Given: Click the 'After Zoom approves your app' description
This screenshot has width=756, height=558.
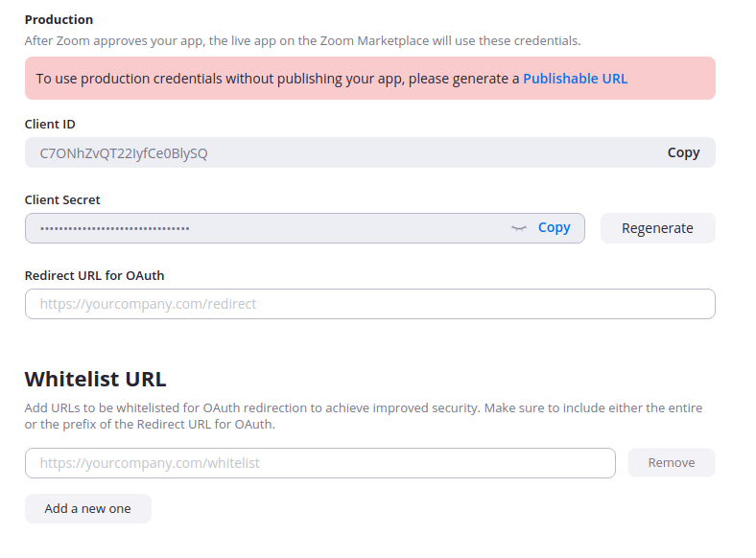Looking at the screenshot, I should 302,40.
